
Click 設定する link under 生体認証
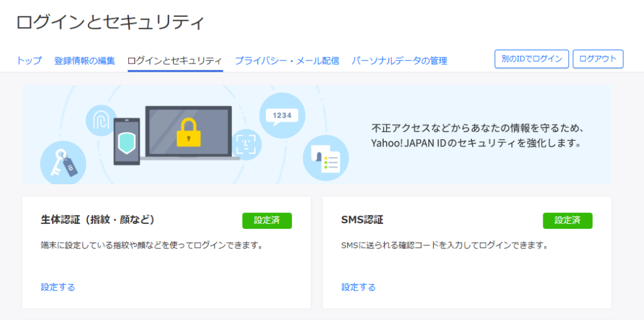(58, 287)
